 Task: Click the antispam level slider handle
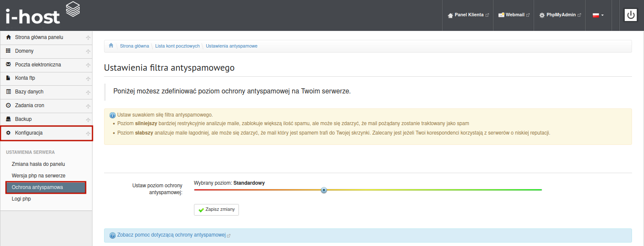324,190
